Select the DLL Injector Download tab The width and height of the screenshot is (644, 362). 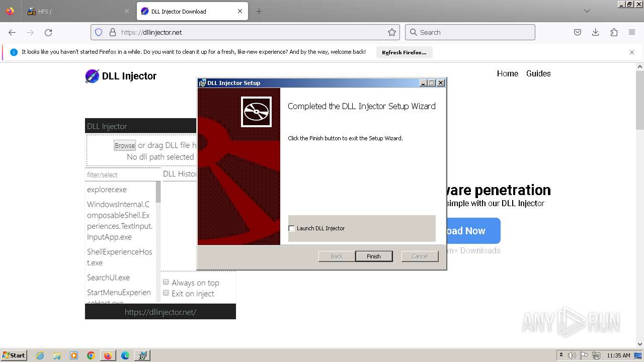(192, 11)
